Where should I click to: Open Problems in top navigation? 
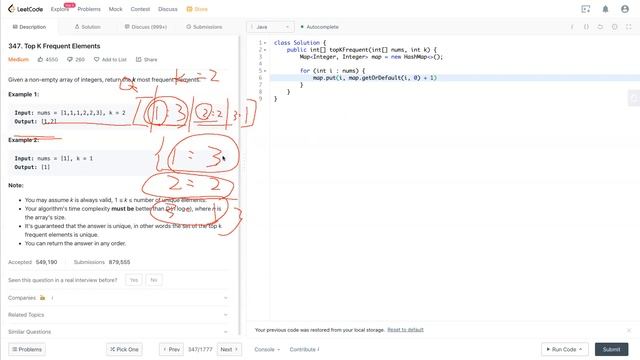(89, 9)
